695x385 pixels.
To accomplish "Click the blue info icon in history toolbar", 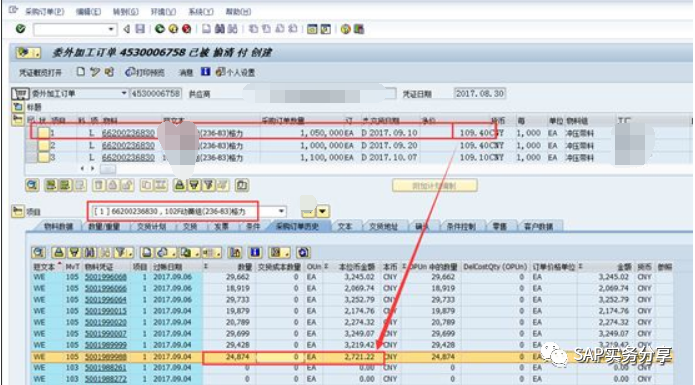I will click(255, 253).
